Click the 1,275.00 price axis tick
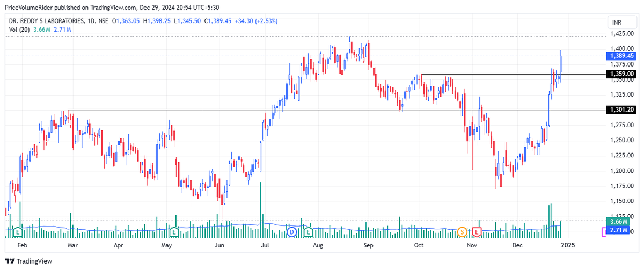The height and width of the screenshot is (270, 644). [622, 125]
